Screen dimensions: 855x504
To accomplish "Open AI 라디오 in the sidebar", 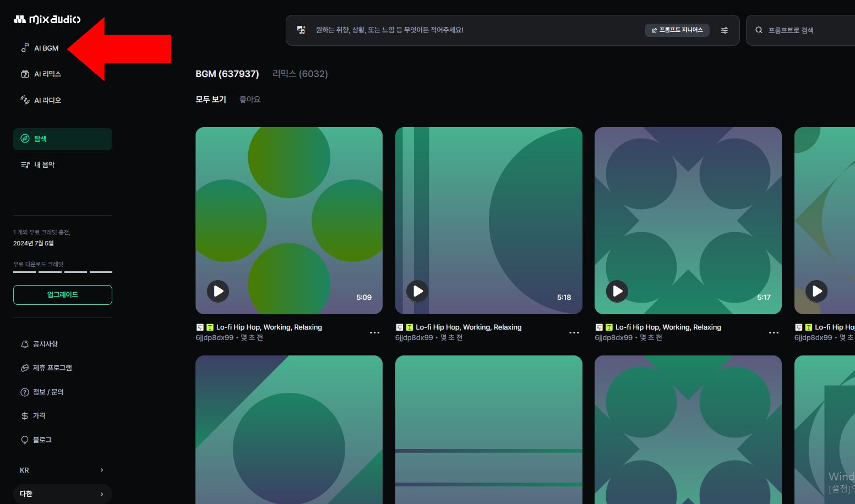I will [x=41, y=100].
